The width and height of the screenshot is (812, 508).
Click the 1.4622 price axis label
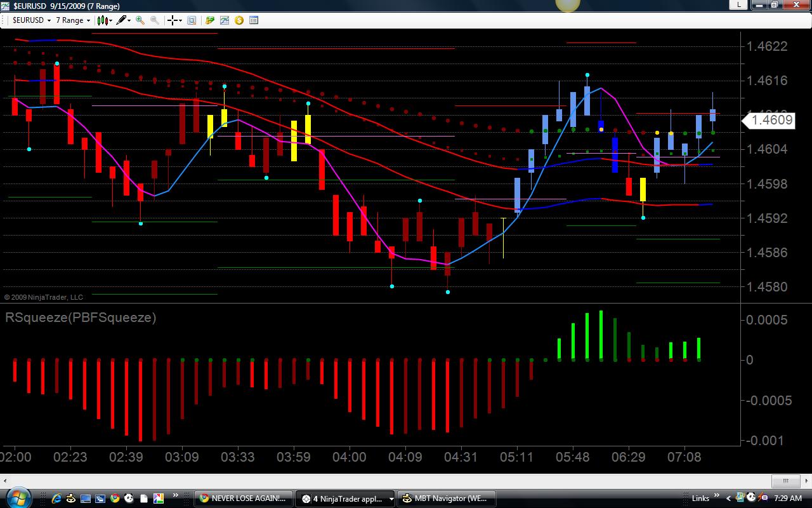(x=767, y=46)
